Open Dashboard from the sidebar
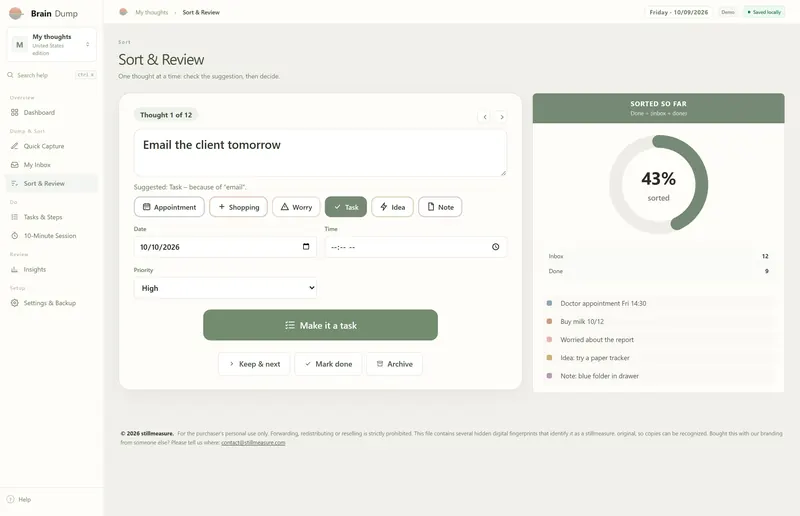The height and width of the screenshot is (516, 800). (52, 112)
